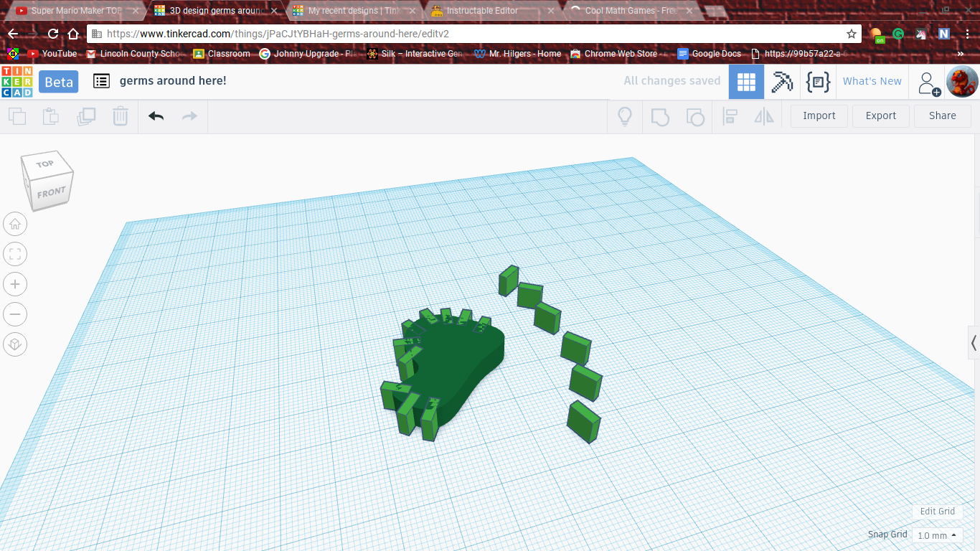Switch to orthographic view cube icon
Image resolution: width=980 pixels, height=551 pixels.
(15, 344)
